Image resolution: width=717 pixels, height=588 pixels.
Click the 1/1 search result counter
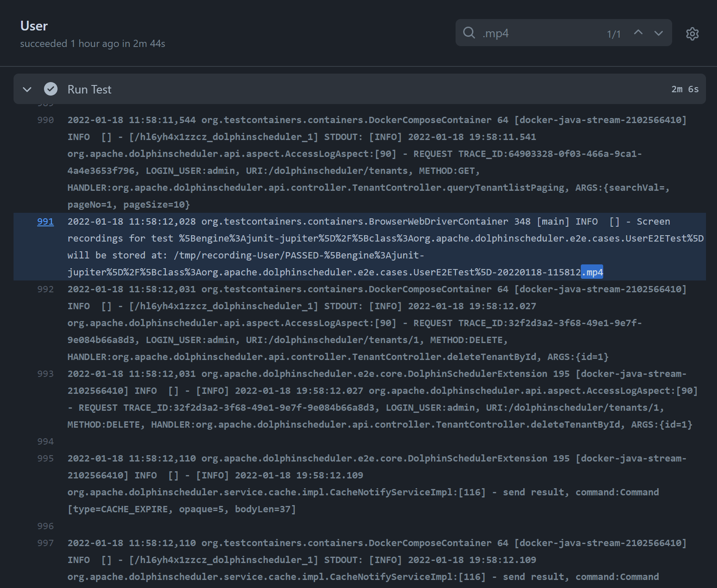tap(613, 34)
